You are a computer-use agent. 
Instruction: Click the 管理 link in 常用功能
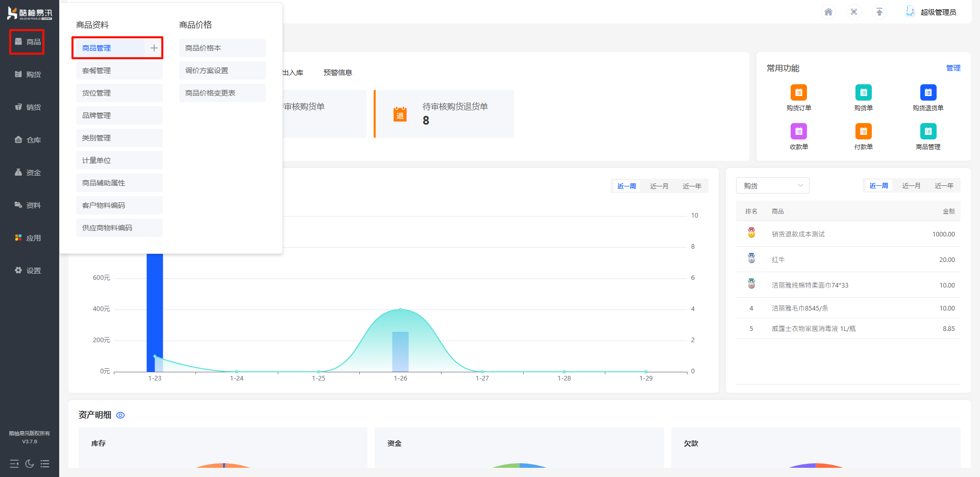953,68
